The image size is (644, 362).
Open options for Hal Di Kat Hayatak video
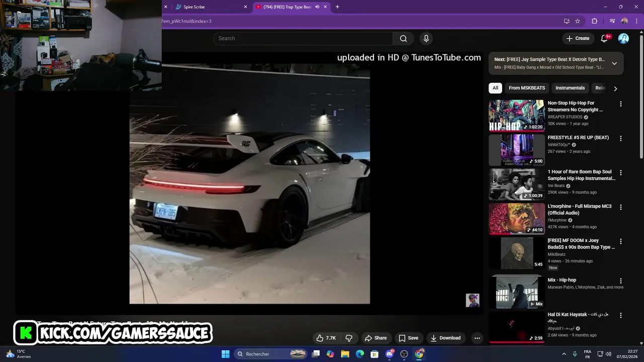coord(620,315)
